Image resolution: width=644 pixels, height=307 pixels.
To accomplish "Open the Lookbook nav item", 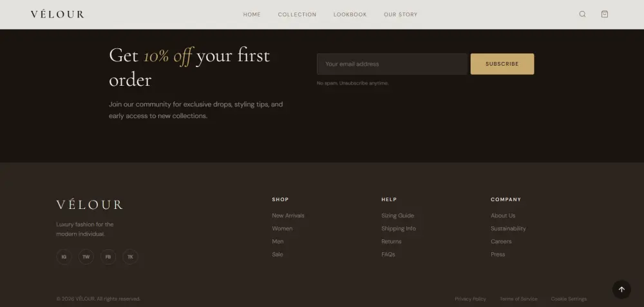I will tap(350, 14).
